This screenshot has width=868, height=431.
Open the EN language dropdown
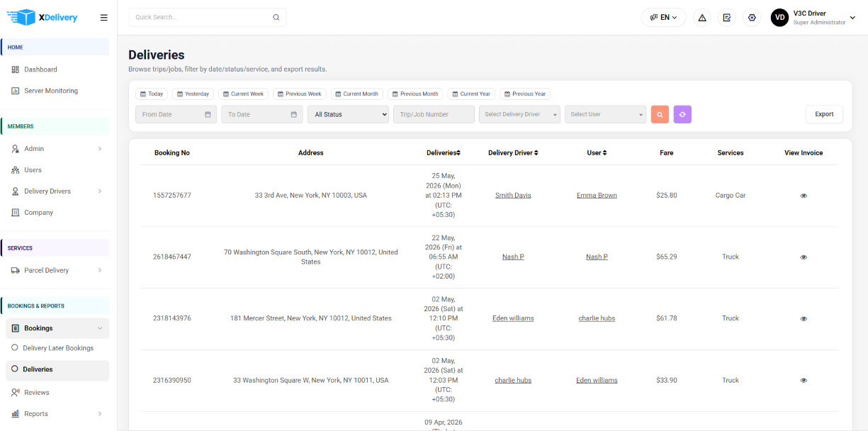663,18
